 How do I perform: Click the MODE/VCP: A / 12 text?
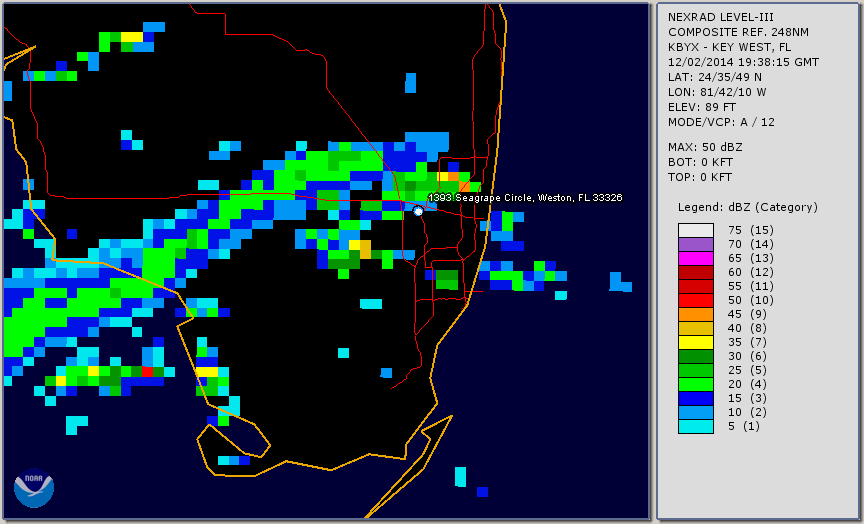click(721, 122)
